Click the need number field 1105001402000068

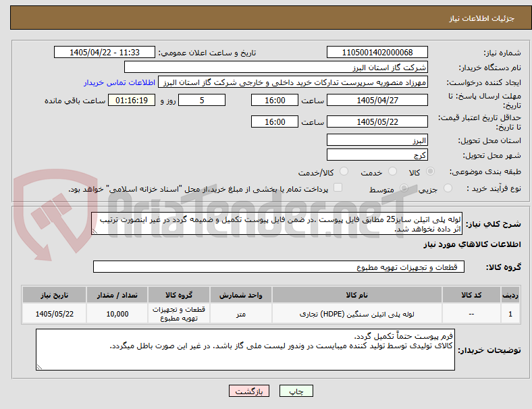coord(377,52)
